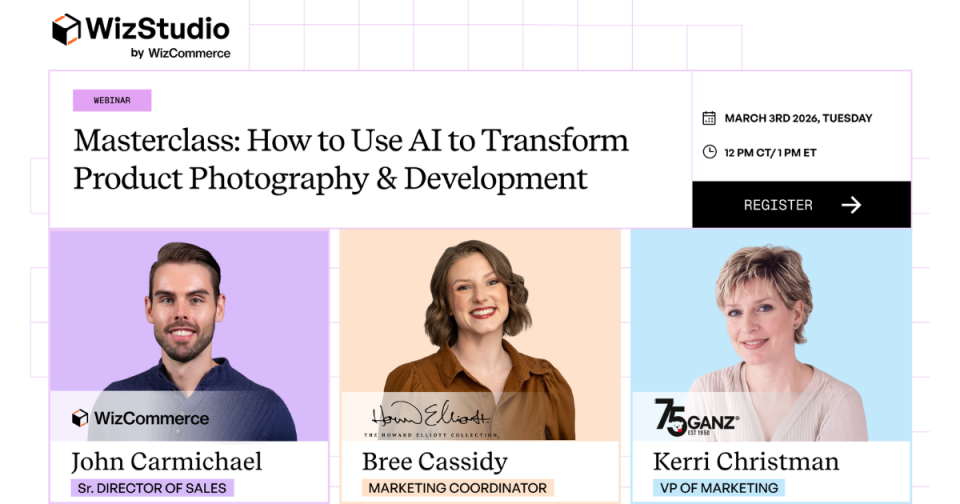Click the WizCommerce text on John's card
960x504 pixels.
point(151,418)
